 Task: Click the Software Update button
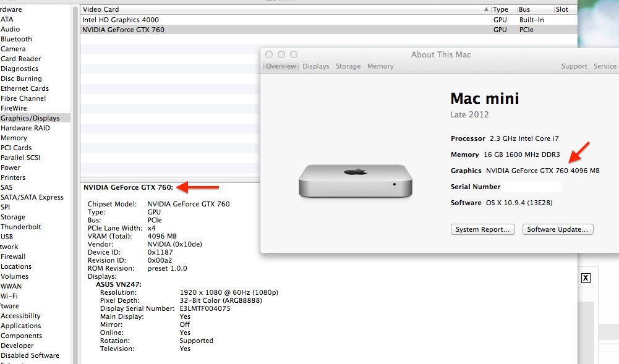tap(558, 229)
